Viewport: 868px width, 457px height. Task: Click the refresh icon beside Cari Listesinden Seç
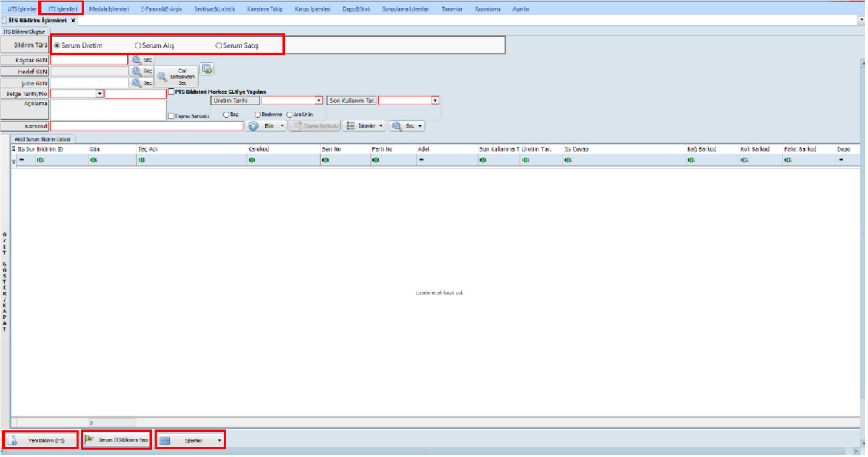click(x=207, y=69)
